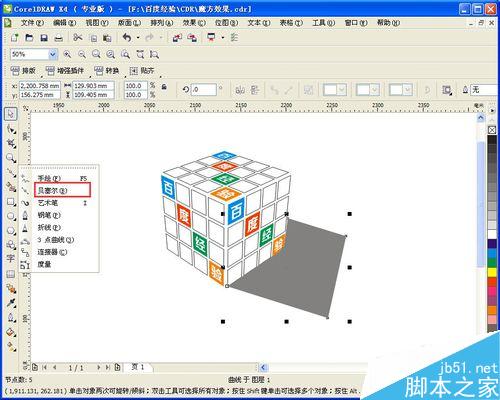Select the Interactive Fill tool
This screenshot has height=400, width=500.
click(11, 347)
